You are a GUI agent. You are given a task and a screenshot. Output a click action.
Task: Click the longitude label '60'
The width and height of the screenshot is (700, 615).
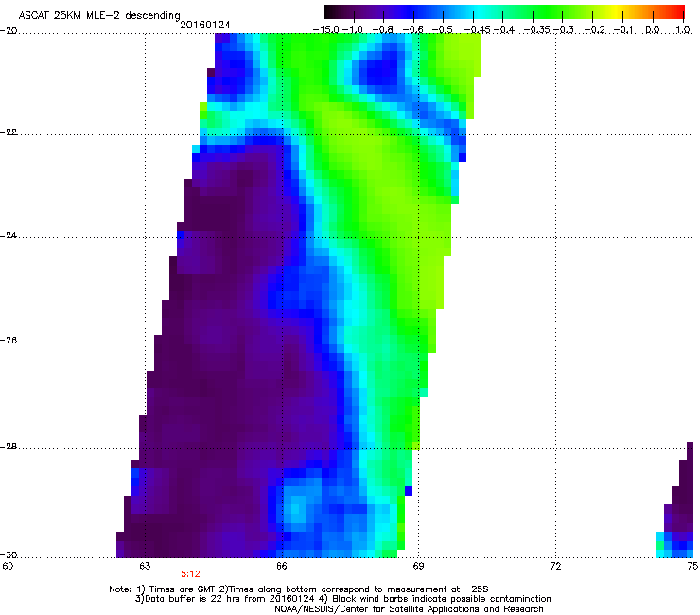coord(8,566)
